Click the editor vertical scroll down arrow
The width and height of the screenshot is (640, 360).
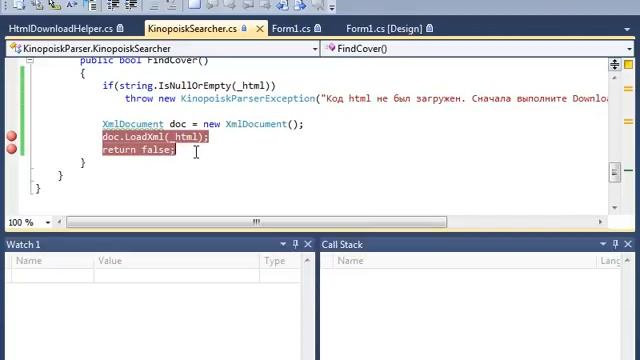(615, 208)
